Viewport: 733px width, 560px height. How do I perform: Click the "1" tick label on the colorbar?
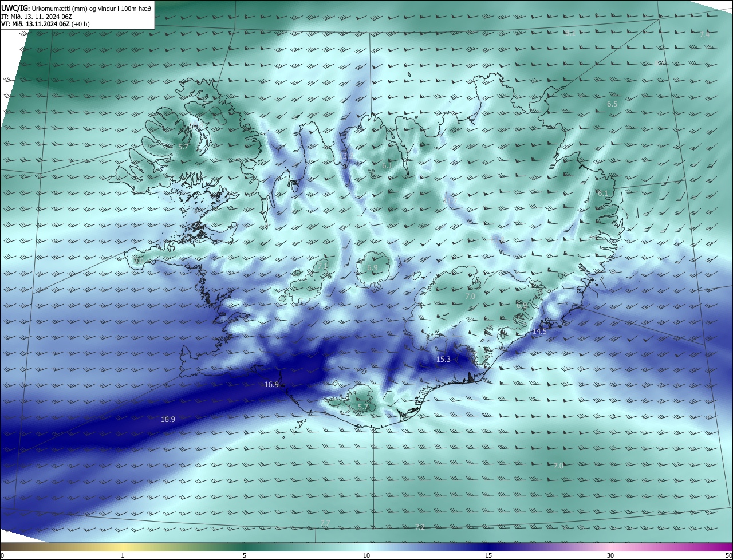(123, 555)
